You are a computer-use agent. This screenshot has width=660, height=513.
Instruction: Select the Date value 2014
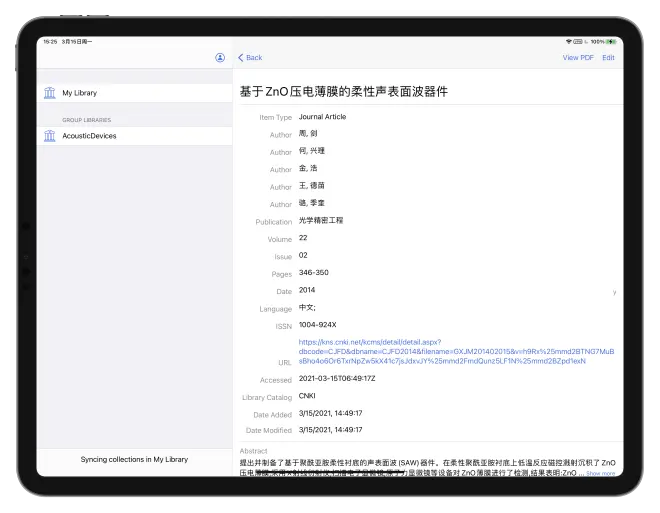click(x=307, y=290)
